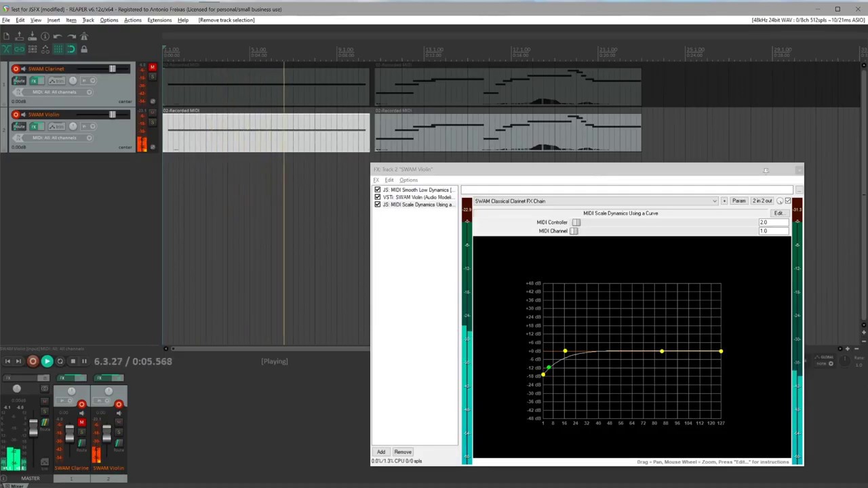Solo the SWAM Clarinet track in the track panel
This screenshot has width=868, height=488.
[152, 77]
